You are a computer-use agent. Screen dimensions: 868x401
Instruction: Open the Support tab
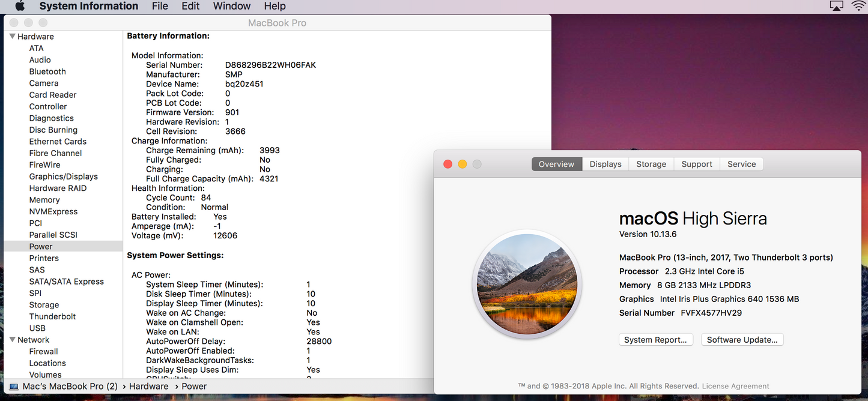click(x=696, y=164)
